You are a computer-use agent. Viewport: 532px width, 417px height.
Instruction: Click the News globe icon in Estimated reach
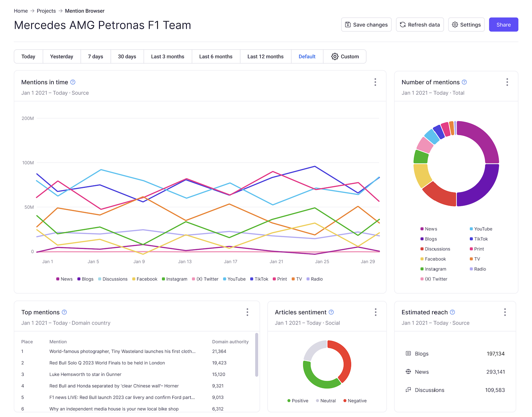tap(408, 371)
